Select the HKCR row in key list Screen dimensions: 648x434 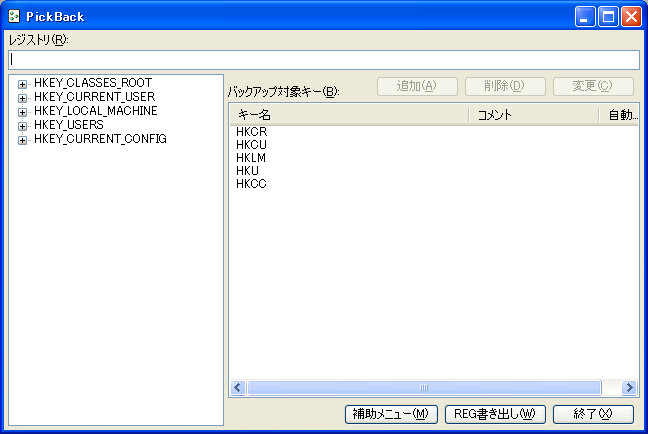pos(252,132)
